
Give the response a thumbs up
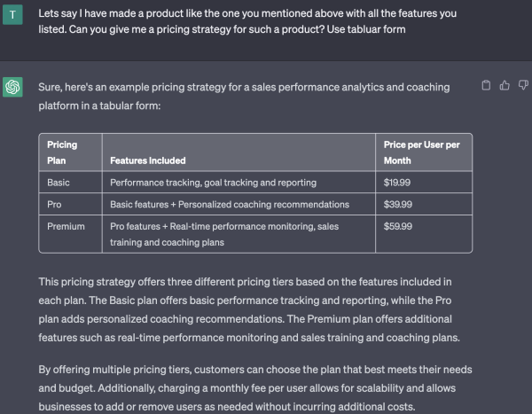click(504, 86)
